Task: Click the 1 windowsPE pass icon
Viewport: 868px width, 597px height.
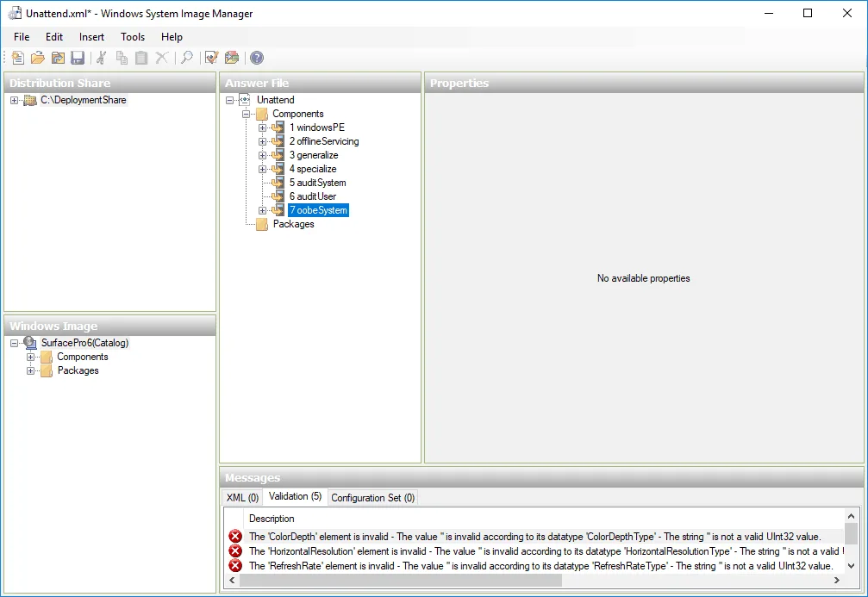Action: tap(278, 127)
